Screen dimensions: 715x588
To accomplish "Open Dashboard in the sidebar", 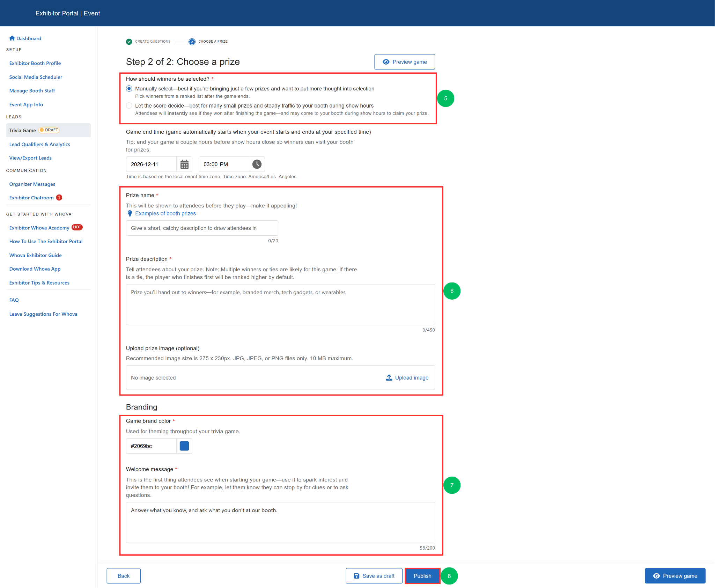I will point(29,38).
